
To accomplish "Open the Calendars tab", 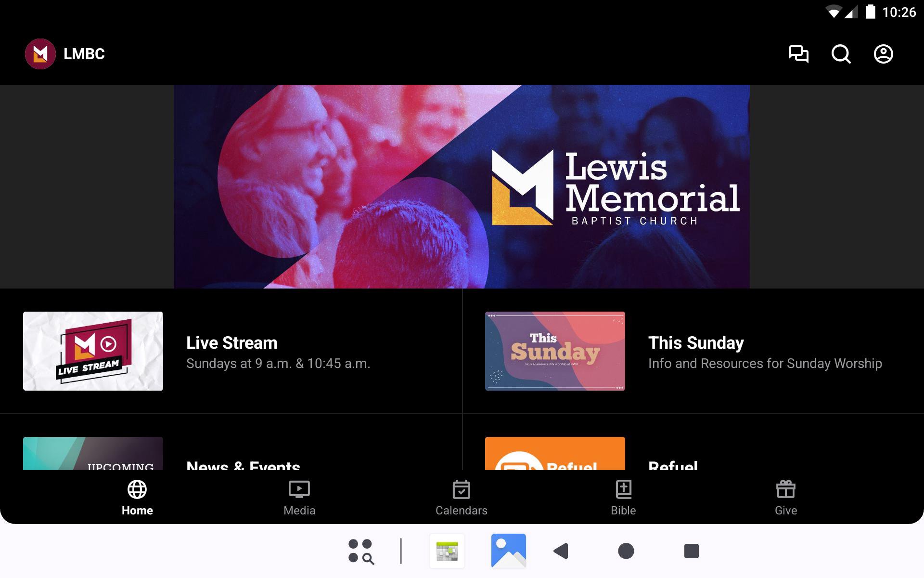I will pos(461,498).
